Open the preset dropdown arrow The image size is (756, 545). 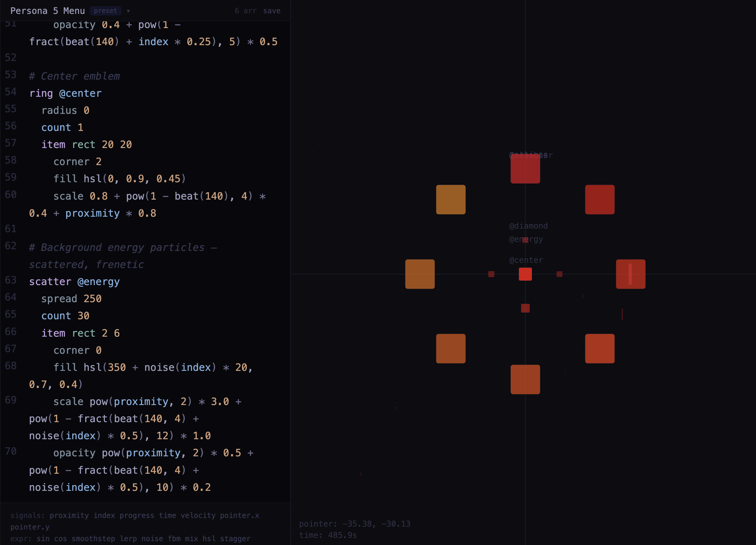coord(128,11)
